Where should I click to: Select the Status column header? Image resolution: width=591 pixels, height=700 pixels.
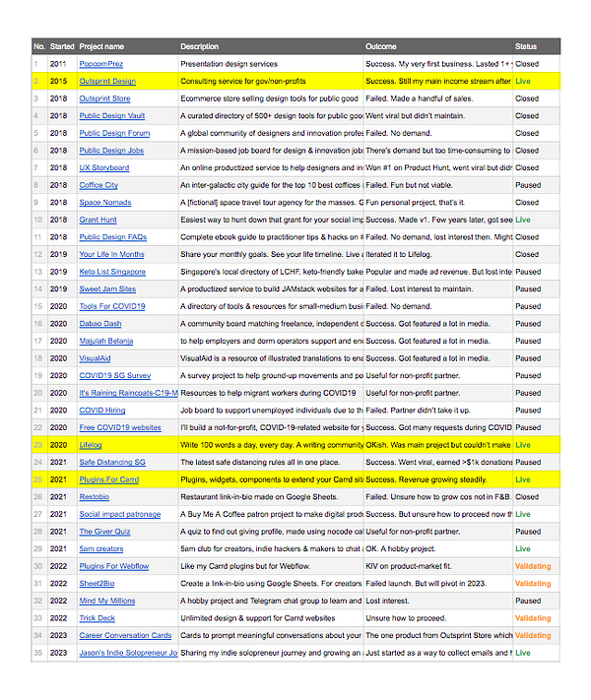tap(526, 46)
